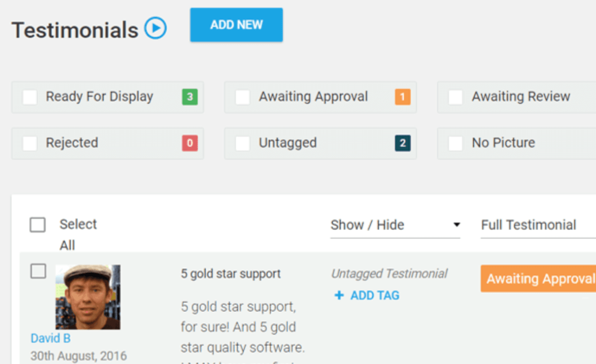Open the David B author link
596x364 pixels.
pyautogui.click(x=50, y=338)
